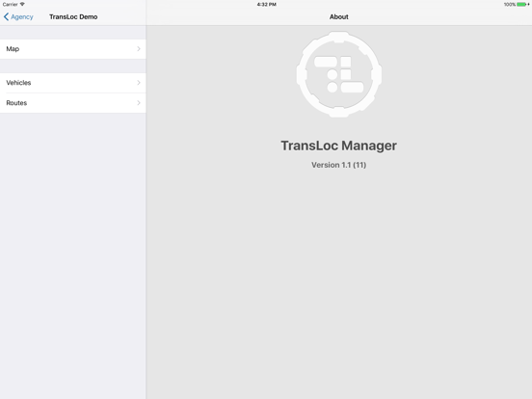Click the back arrow chevron icon
The image size is (532, 399).
[x=6, y=16]
